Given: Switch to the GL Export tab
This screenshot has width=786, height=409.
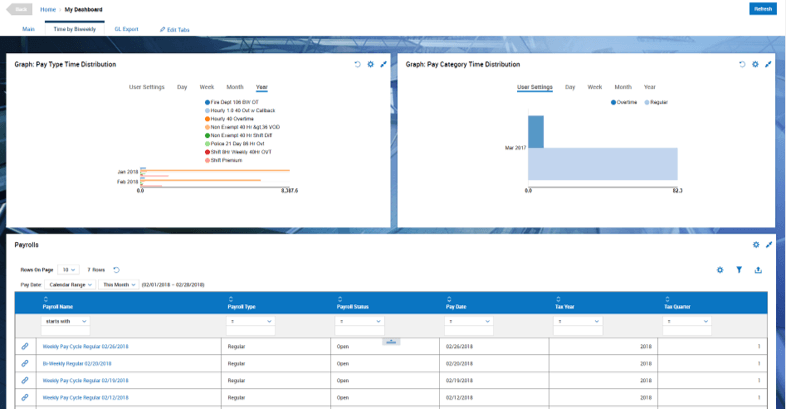Looking at the screenshot, I should tap(126, 29).
